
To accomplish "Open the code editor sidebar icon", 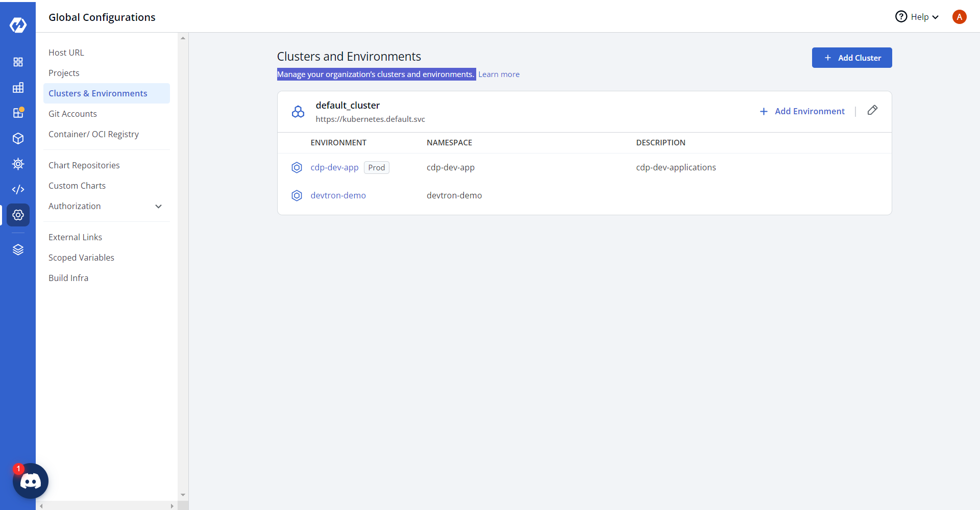I will coord(18,190).
